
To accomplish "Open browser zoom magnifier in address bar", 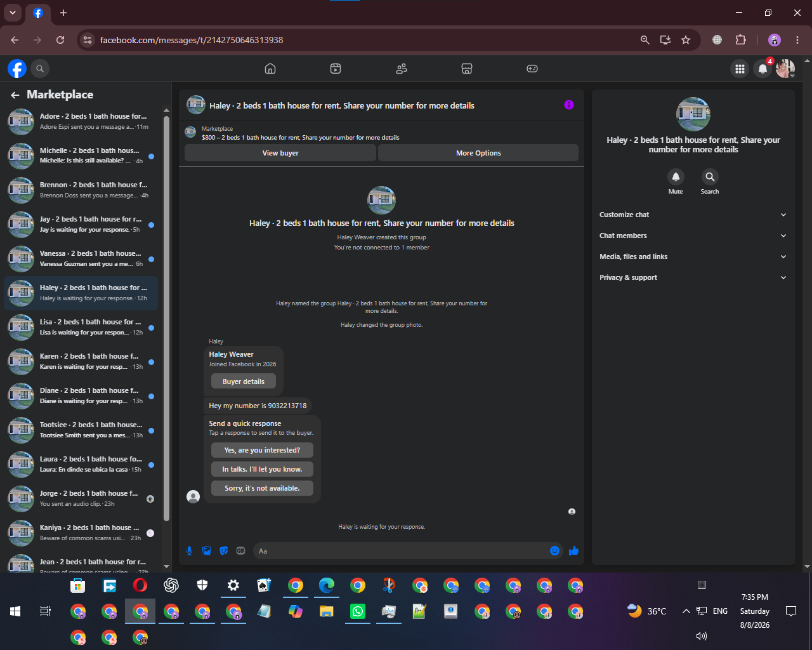I will [x=645, y=40].
